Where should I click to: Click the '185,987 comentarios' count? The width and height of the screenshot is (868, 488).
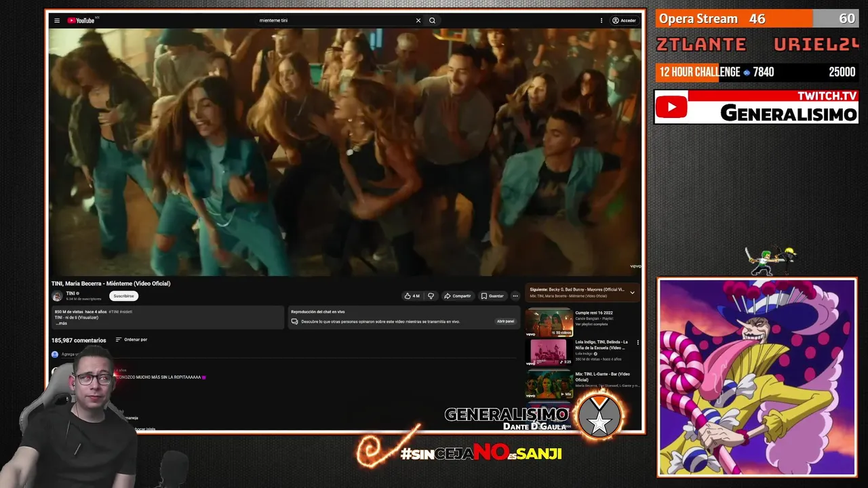point(79,340)
